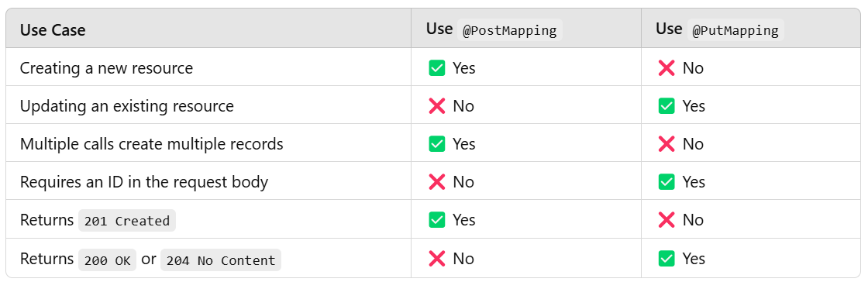
Task: Click green check under PutMapping for Updating an existing resource
Action: point(666,105)
